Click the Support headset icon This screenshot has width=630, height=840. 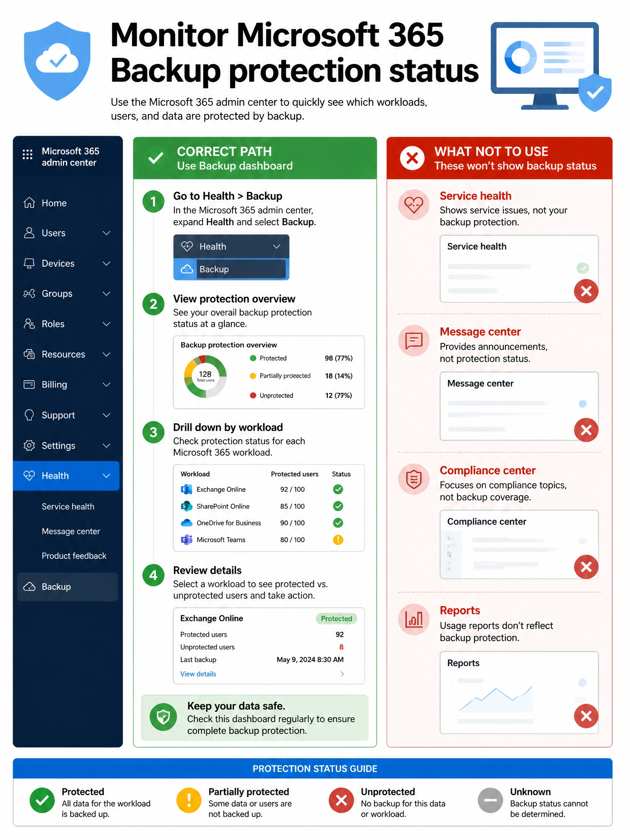29,415
